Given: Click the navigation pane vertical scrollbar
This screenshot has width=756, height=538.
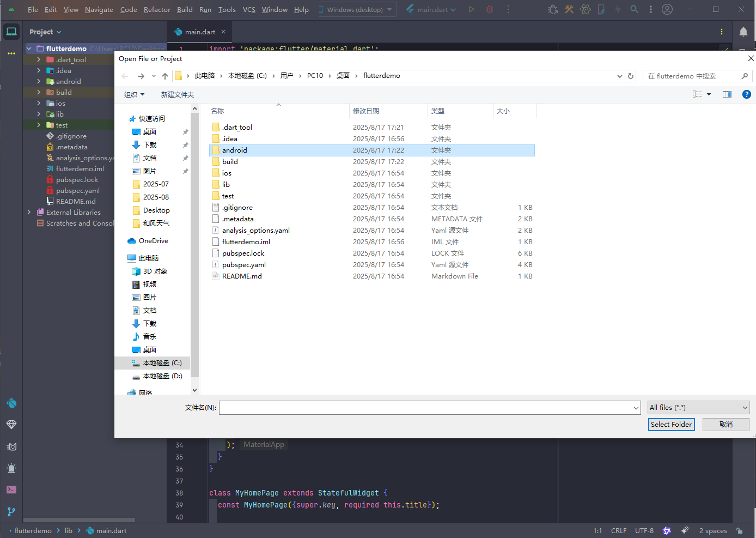Looking at the screenshot, I should point(195,245).
